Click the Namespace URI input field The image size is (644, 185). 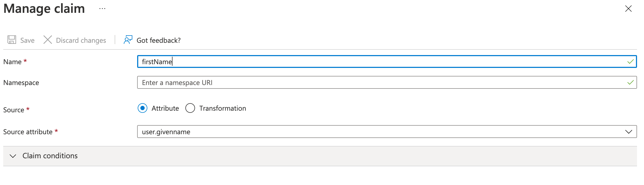375,83
